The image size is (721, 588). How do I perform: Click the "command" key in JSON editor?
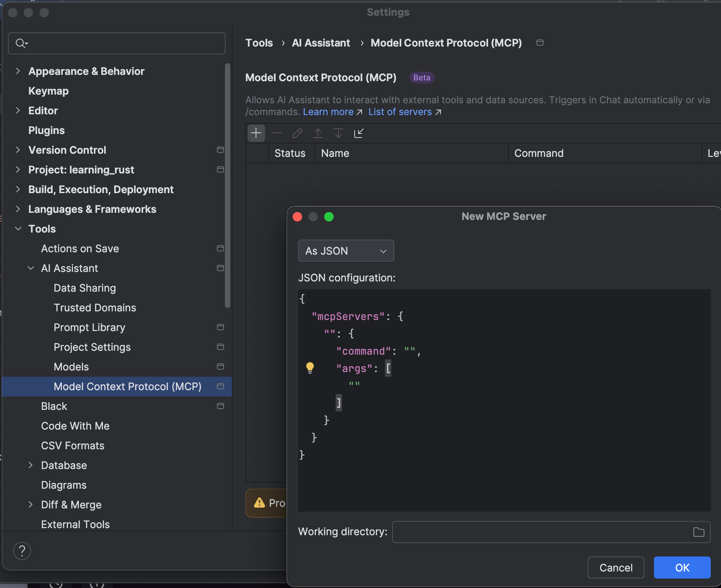[x=363, y=351]
